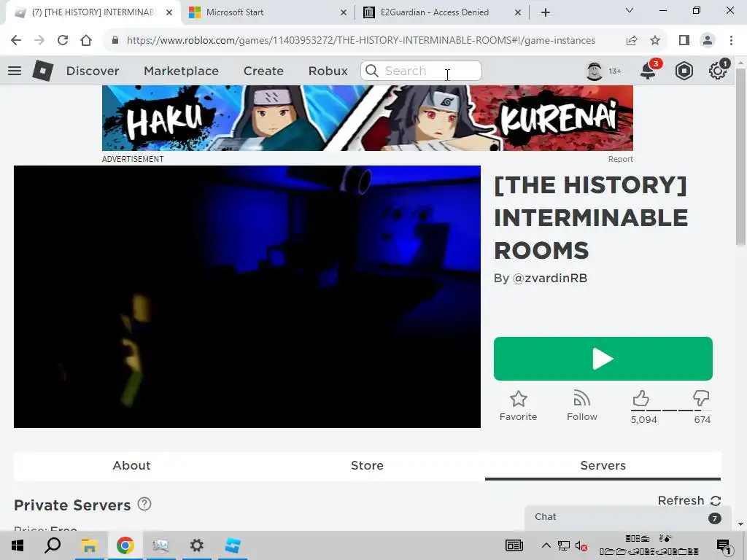
Task: Open the Robux hexagon balance icon
Action: point(684,71)
